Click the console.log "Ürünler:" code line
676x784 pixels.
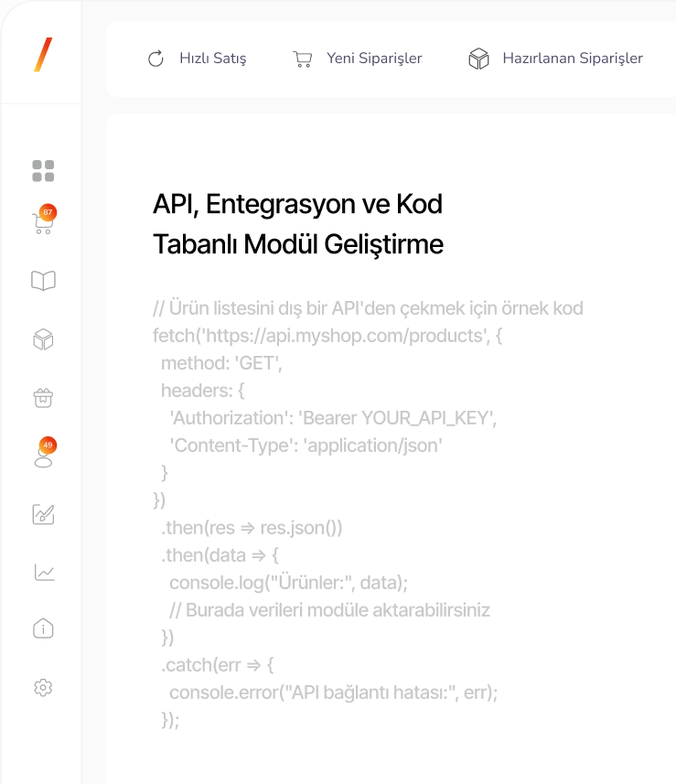288,583
